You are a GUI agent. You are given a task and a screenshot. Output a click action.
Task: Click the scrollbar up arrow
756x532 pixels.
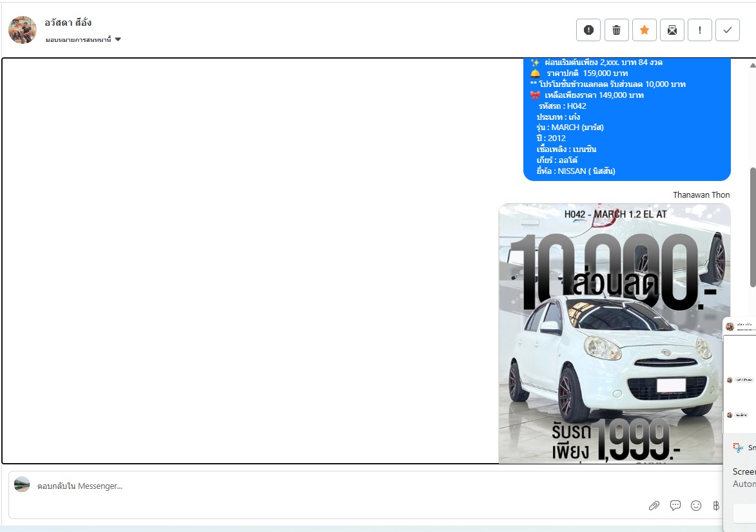pyautogui.click(x=752, y=65)
